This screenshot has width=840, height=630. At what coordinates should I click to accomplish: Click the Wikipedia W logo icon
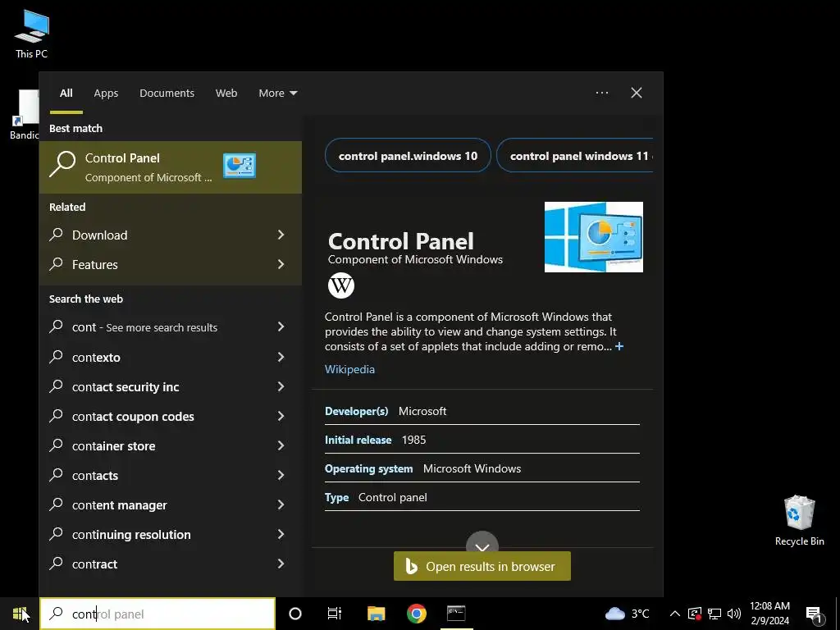pos(341,285)
